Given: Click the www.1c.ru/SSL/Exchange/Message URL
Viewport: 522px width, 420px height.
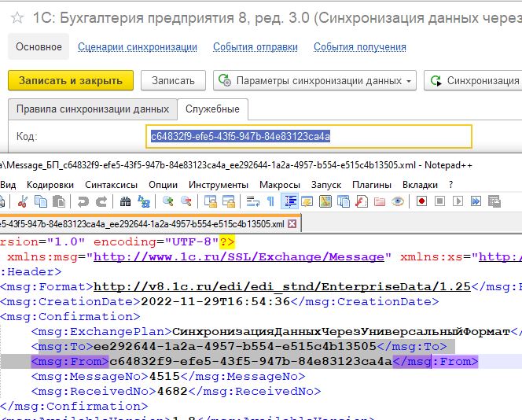Looking at the screenshot, I should pyautogui.click(x=239, y=256).
